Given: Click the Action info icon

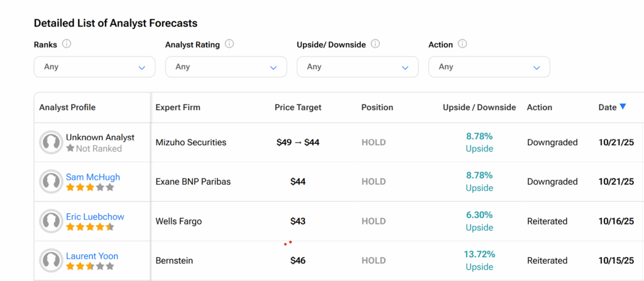Looking at the screenshot, I should pos(462,44).
